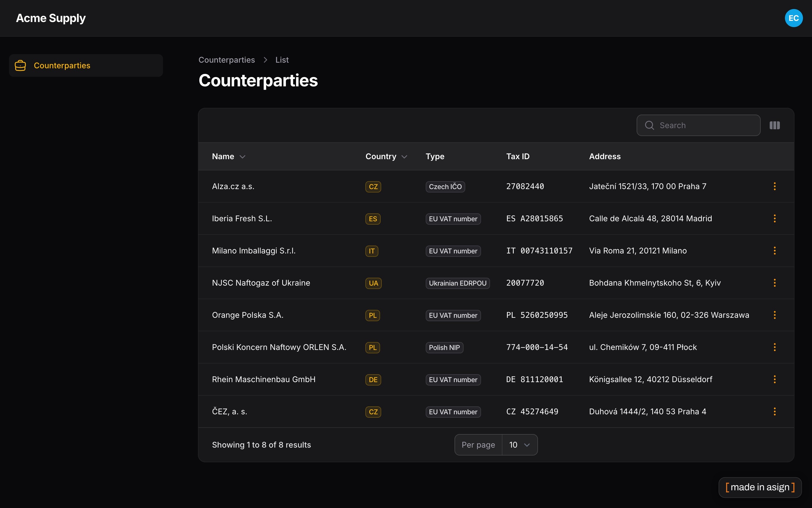
Task: Select the Iberia Fresh S.L. name cell
Action: pyautogui.click(x=242, y=219)
